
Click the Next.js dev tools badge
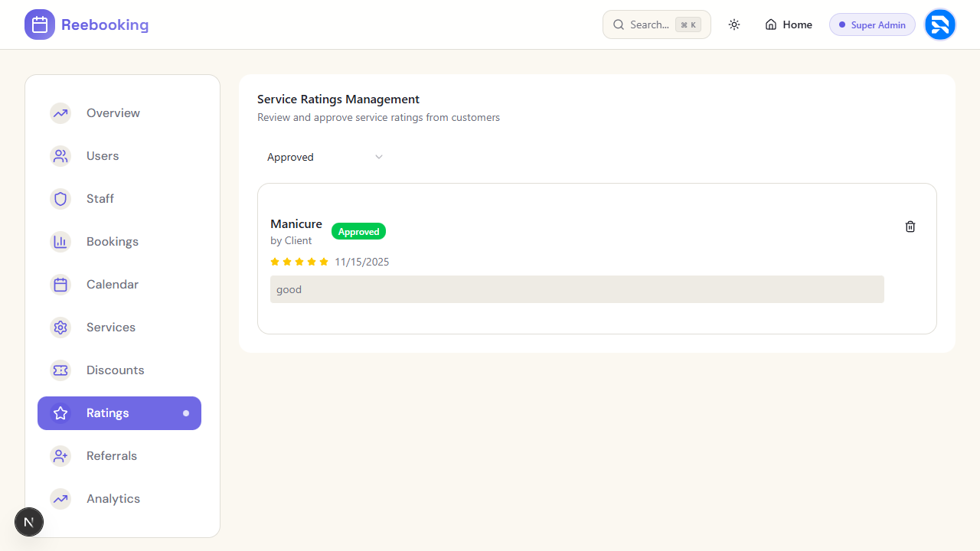29,523
